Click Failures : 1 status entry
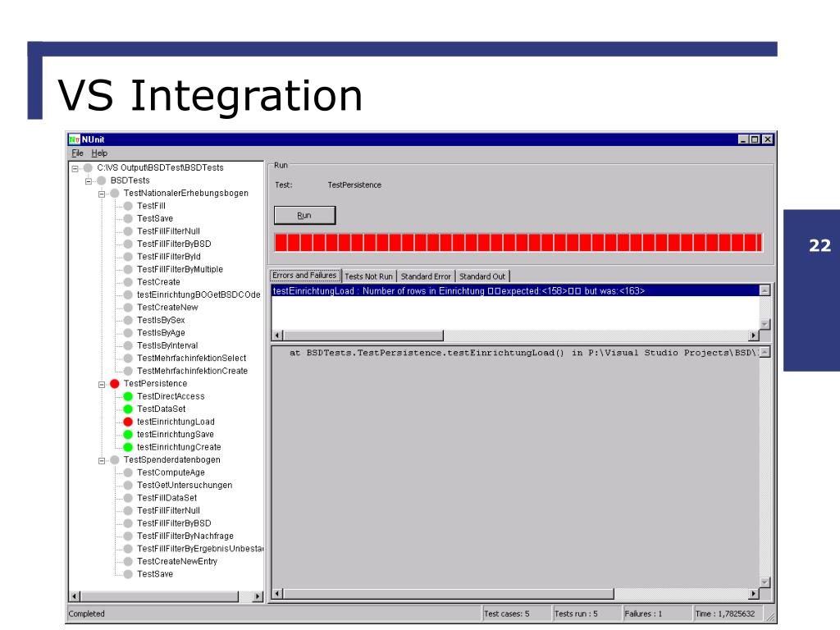Image resolution: width=840 pixels, height=630 pixels. tap(643, 614)
